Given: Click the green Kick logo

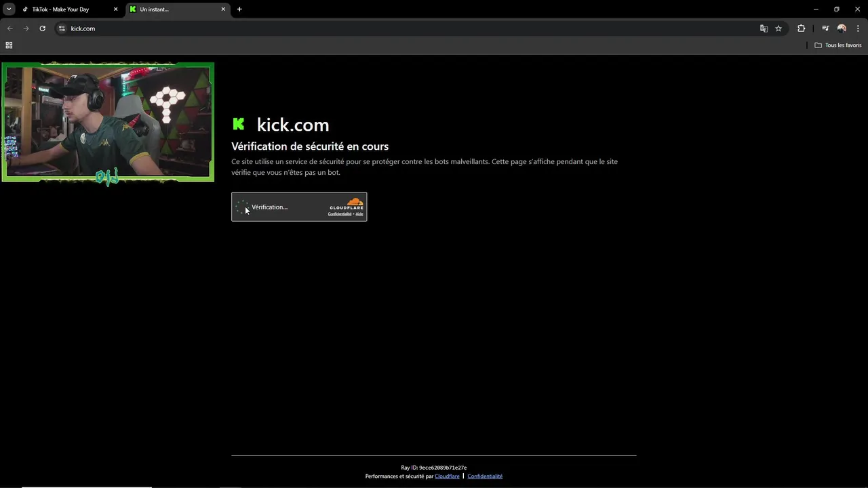Looking at the screenshot, I should [239, 124].
